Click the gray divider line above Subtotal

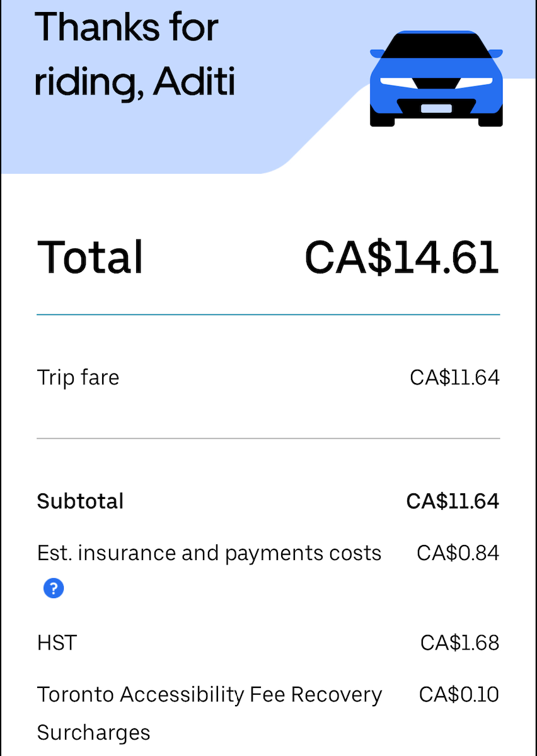(268, 438)
